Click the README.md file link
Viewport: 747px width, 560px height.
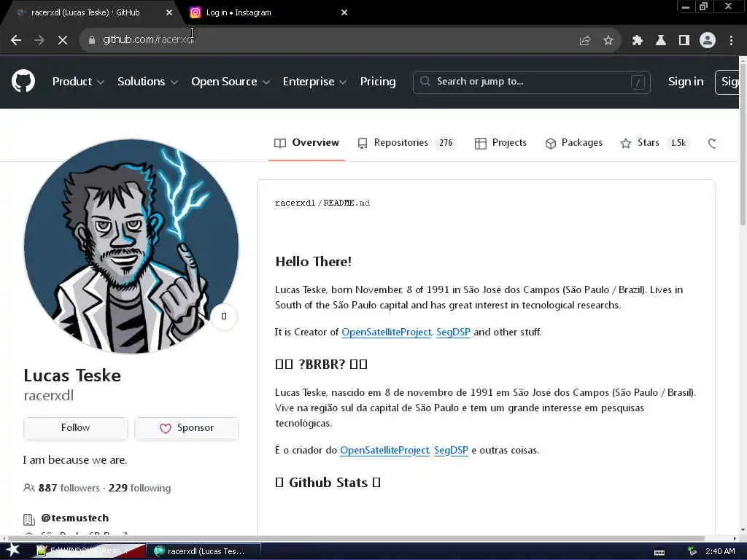pyautogui.click(x=347, y=203)
